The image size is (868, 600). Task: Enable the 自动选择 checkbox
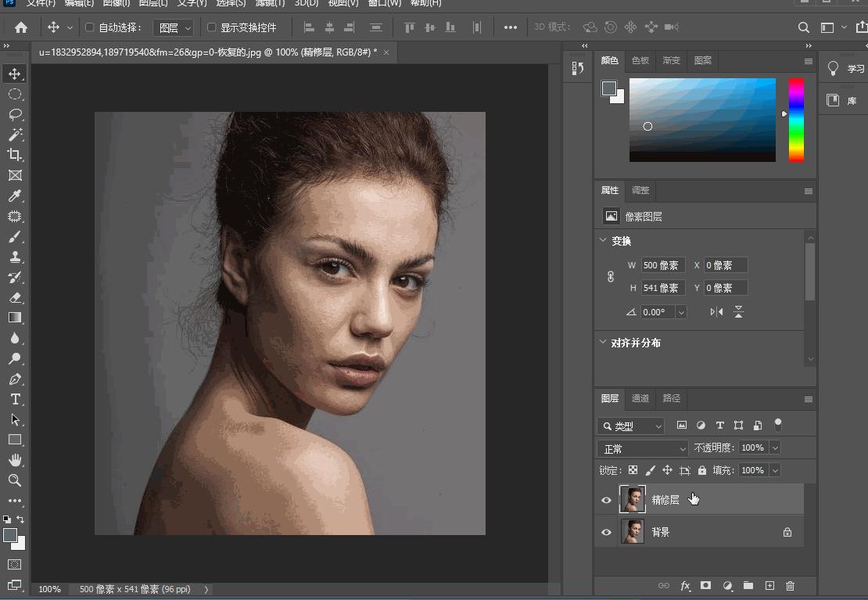(89, 27)
